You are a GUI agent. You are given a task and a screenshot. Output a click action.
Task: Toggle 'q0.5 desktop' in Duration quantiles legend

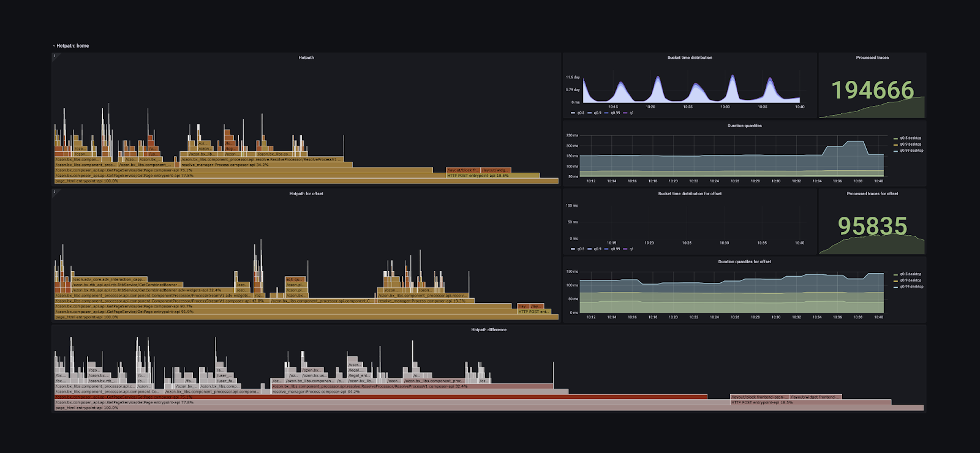908,138
